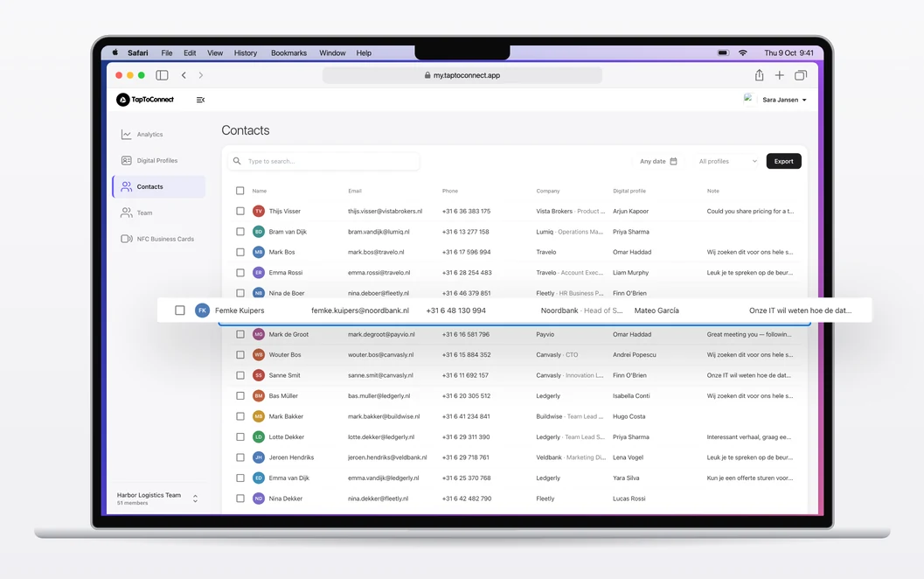The height and width of the screenshot is (579, 924).
Task: Click the email femke.kuipers@noordbank.nl
Action: [360, 310]
